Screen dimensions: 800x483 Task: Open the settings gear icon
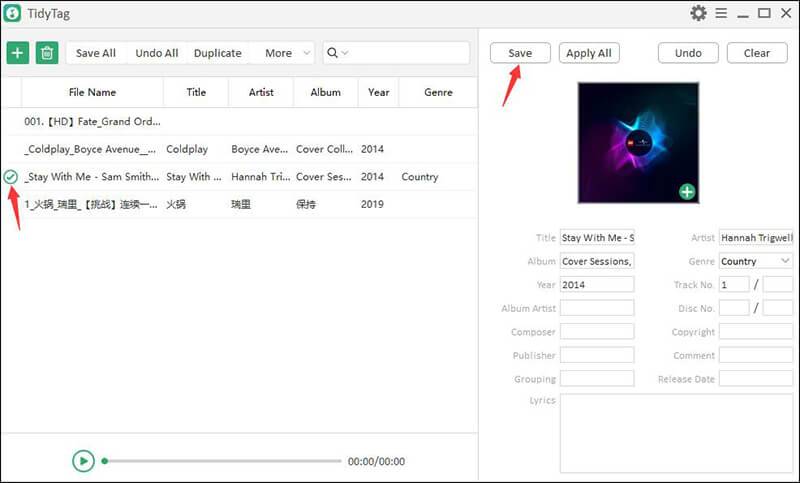[x=698, y=13]
